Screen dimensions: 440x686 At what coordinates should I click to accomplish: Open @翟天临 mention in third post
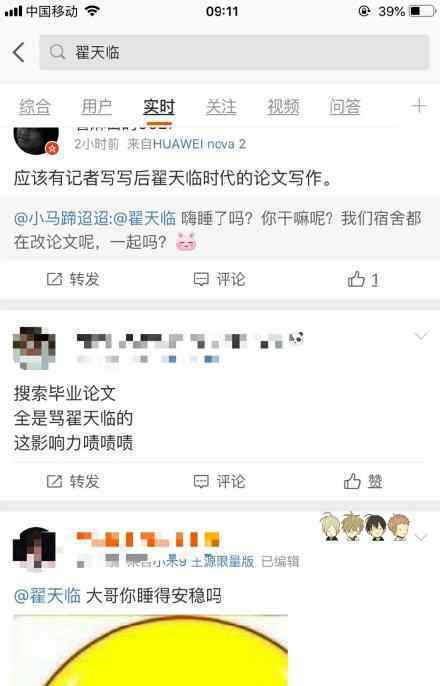pos(47,595)
